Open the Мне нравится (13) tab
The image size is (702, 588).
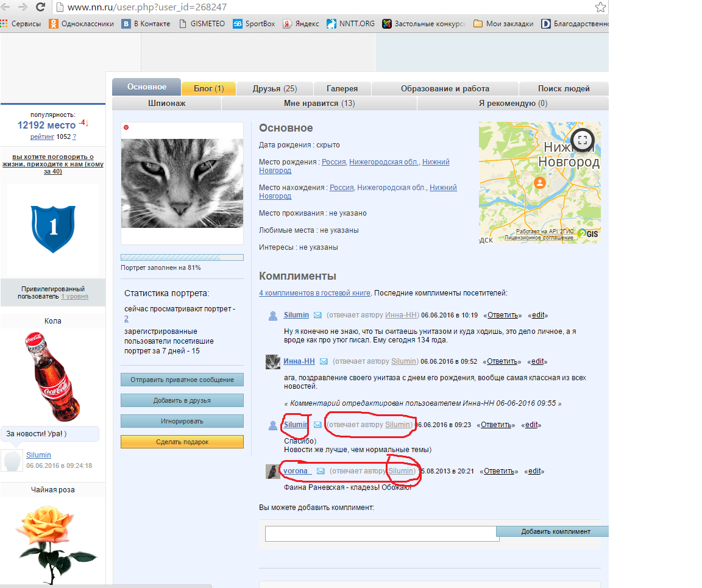click(319, 104)
